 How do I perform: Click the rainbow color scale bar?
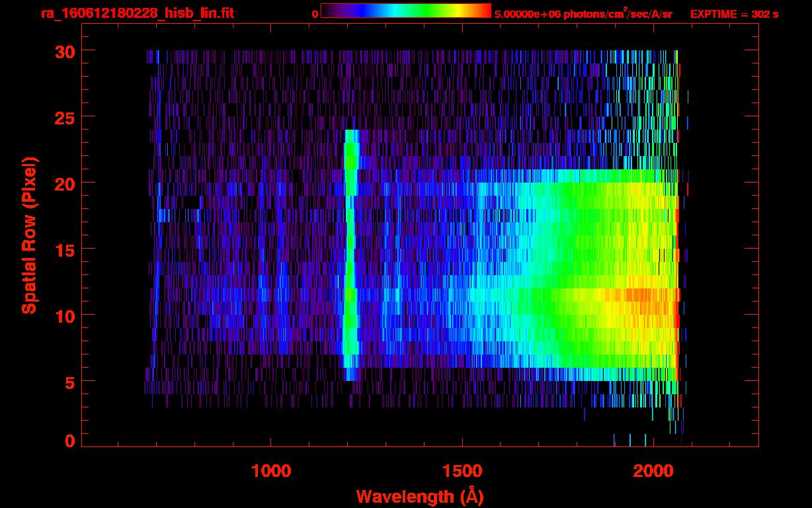click(405, 11)
